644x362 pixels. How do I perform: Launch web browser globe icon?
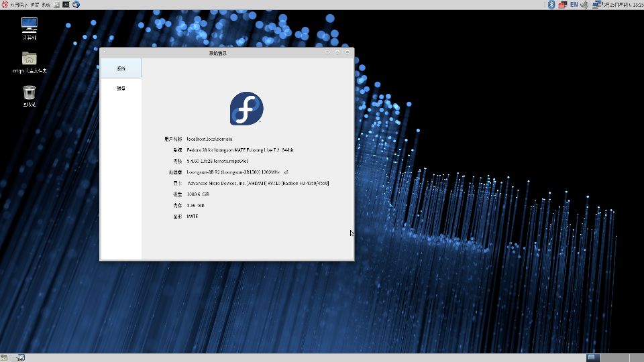76,5
